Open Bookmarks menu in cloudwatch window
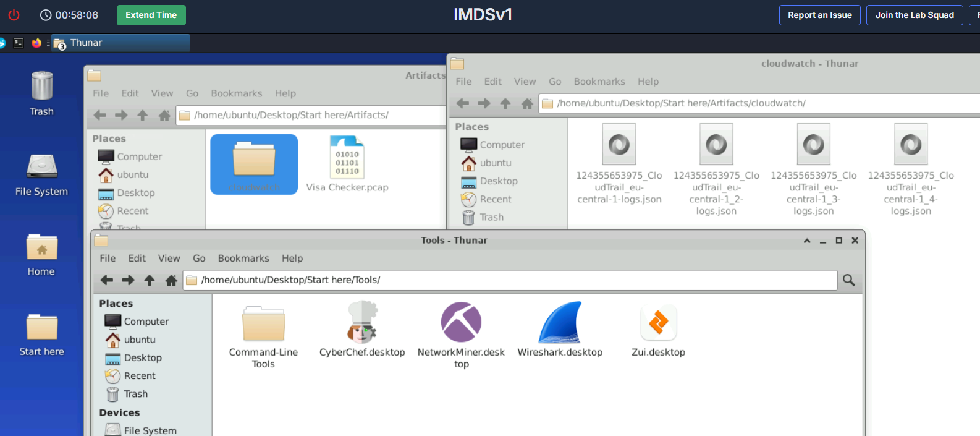Image resolution: width=980 pixels, height=436 pixels. (x=599, y=82)
